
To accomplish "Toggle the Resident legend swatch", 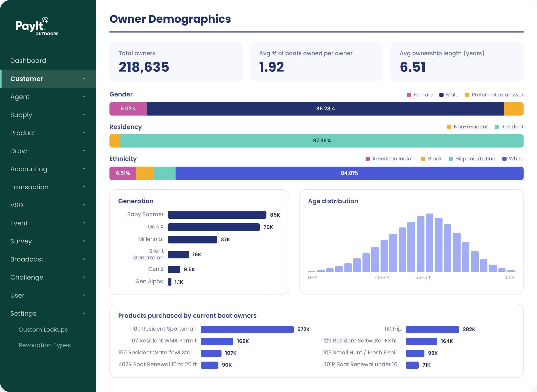I will coord(497,127).
